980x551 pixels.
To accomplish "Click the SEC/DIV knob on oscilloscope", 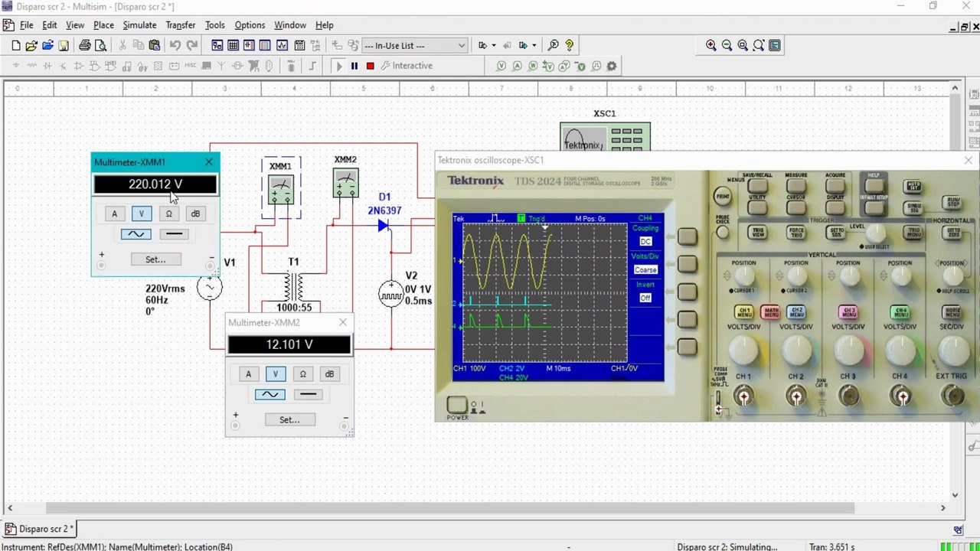I will click(x=952, y=350).
